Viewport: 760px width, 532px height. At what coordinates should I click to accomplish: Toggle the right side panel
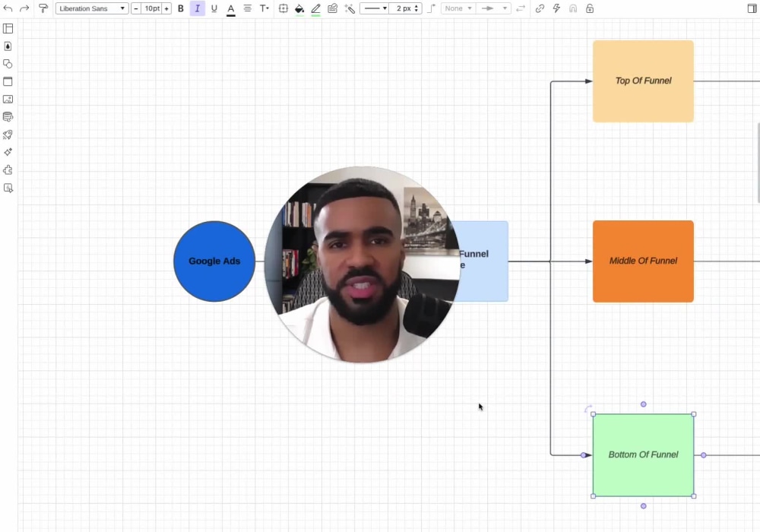coord(752,8)
